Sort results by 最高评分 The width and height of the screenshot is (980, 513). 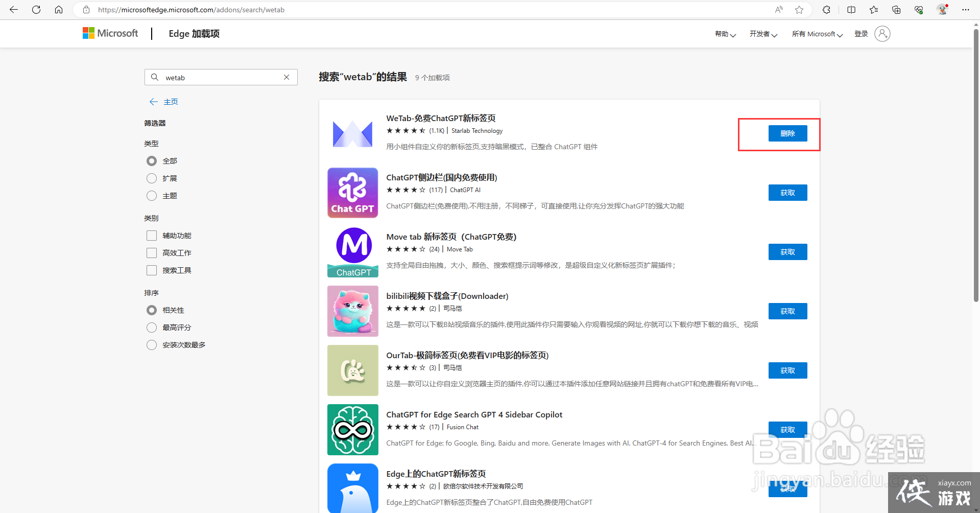(152, 328)
